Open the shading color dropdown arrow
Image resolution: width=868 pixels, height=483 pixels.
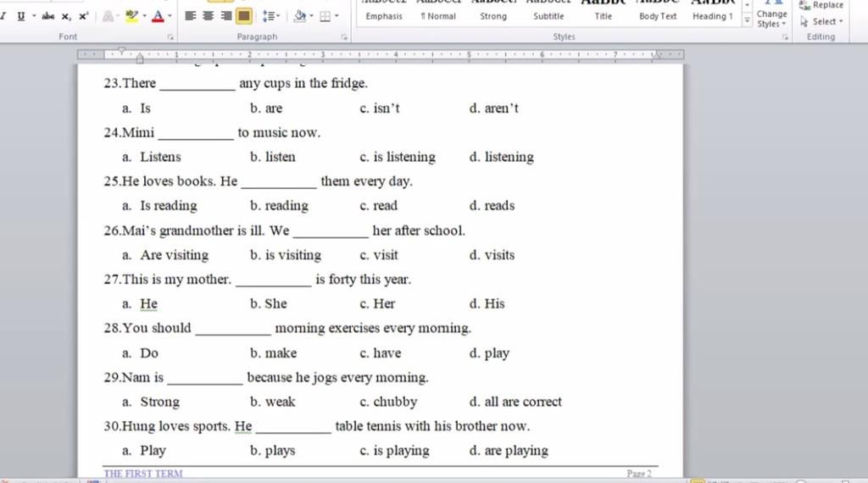312,16
